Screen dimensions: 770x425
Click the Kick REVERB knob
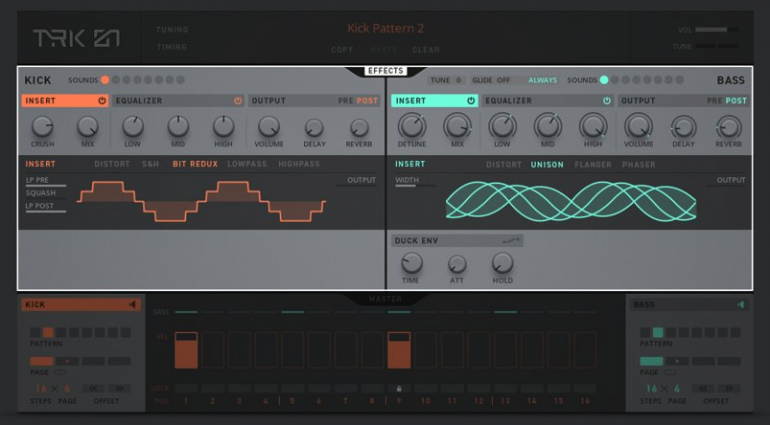(359, 128)
